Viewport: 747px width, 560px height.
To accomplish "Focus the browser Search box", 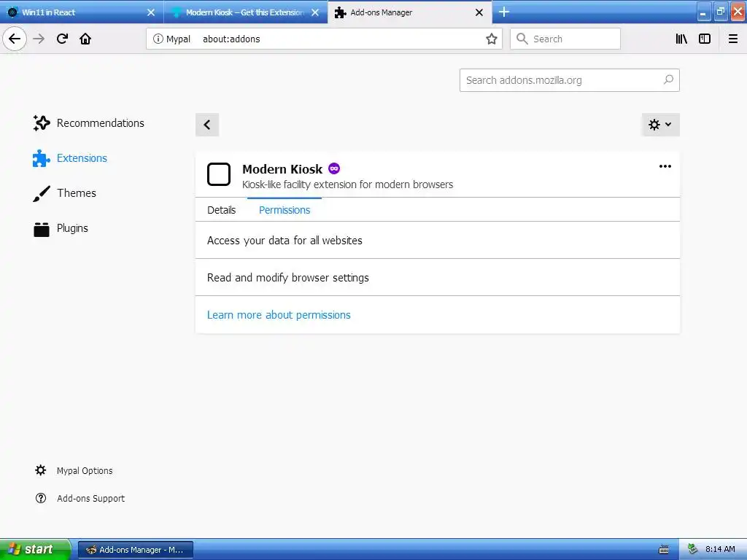I will pos(565,39).
